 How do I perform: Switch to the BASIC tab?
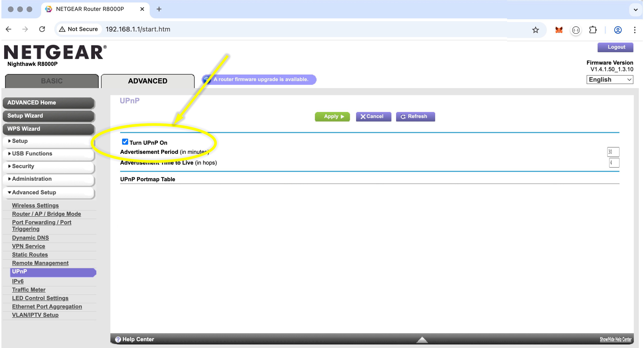point(52,81)
